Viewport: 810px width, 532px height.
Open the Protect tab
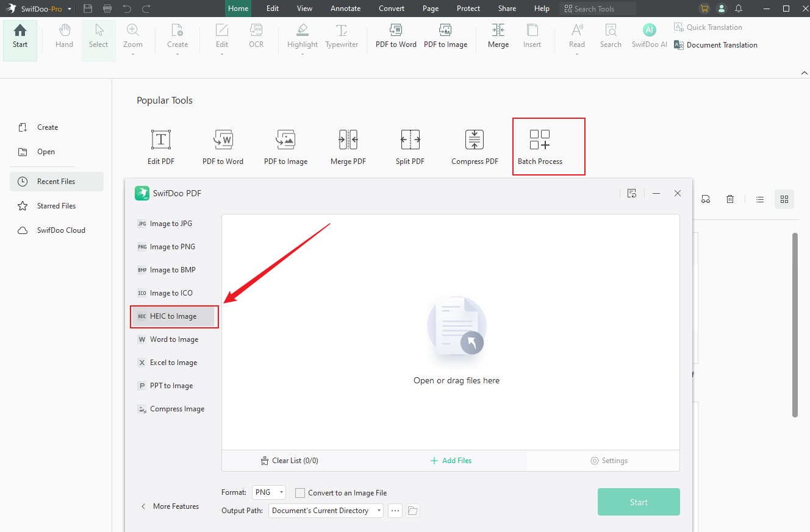point(468,8)
